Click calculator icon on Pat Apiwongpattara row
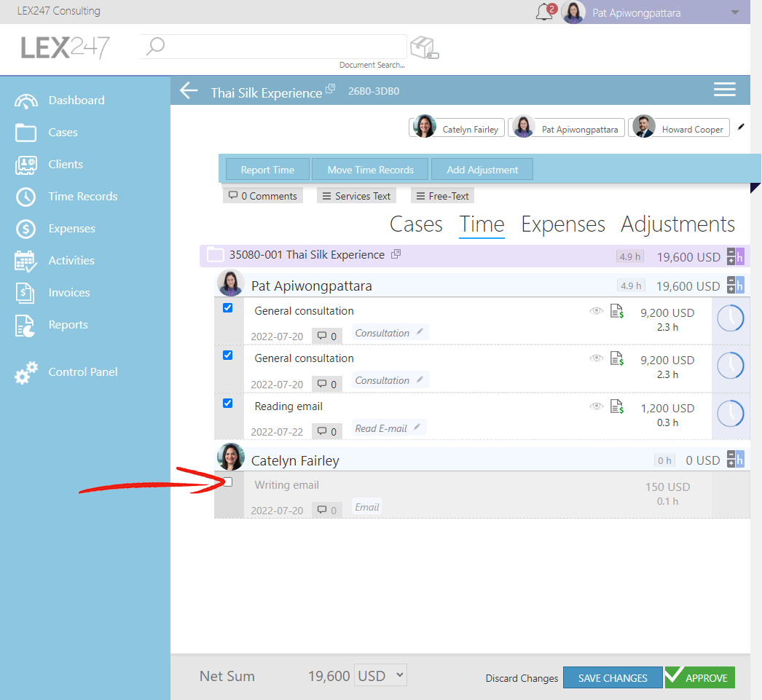762x700 pixels. pyautogui.click(x=735, y=285)
